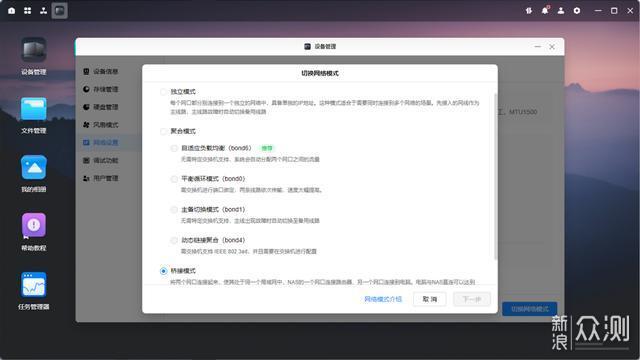The image size is (640, 360).
Task: Open the transfer tasks icon in top bar
Action: click(x=529, y=11)
